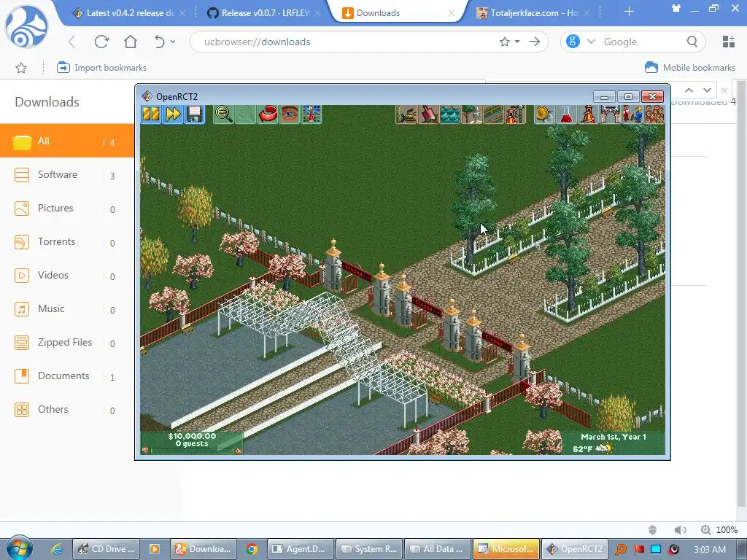Click the undo closed-tab arrow icon

160,42
